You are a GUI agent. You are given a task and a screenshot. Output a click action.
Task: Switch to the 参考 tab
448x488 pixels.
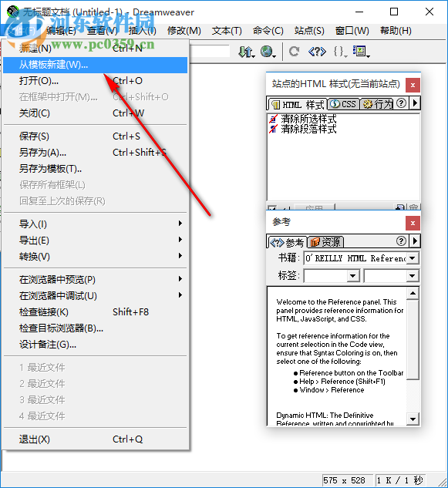click(287, 242)
